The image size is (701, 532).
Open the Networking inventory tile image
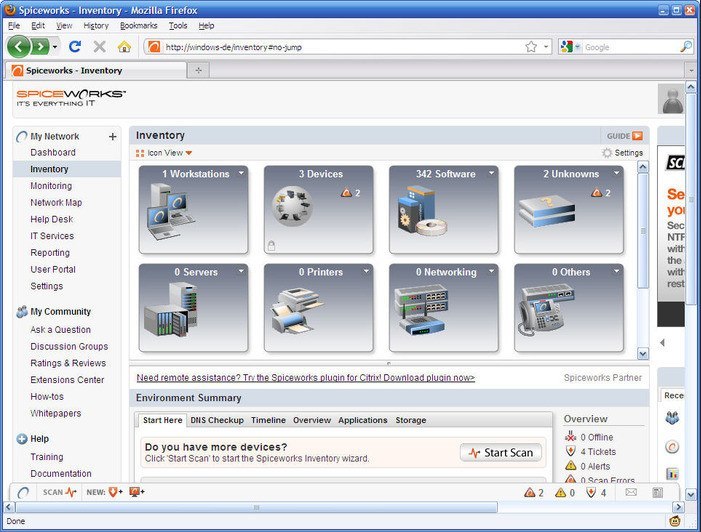pos(421,310)
